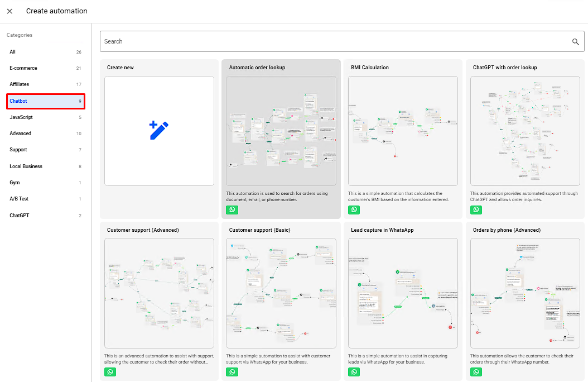
Task: Open the ChatGPT category
Action: (x=46, y=216)
